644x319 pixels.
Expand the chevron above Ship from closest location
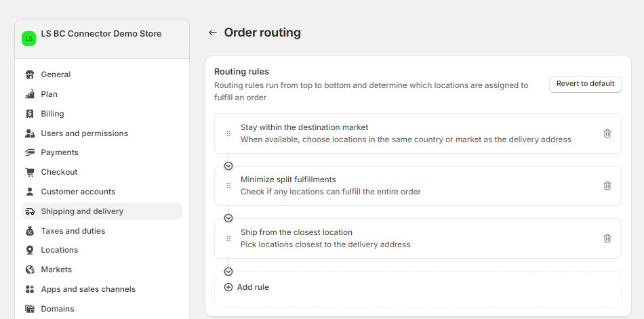point(228,218)
